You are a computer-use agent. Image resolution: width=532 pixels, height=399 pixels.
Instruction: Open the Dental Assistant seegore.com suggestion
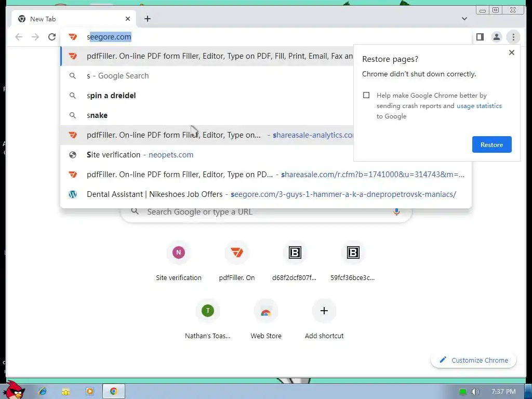(x=265, y=194)
